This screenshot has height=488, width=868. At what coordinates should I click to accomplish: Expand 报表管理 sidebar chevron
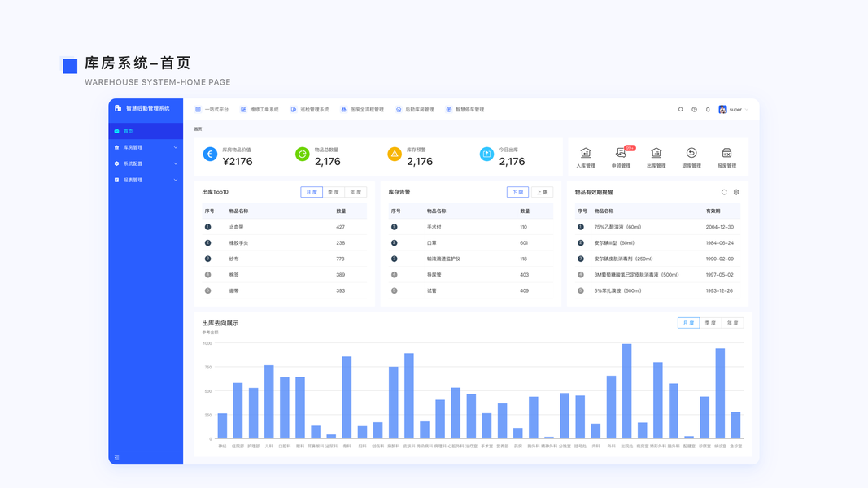(x=176, y=180)
